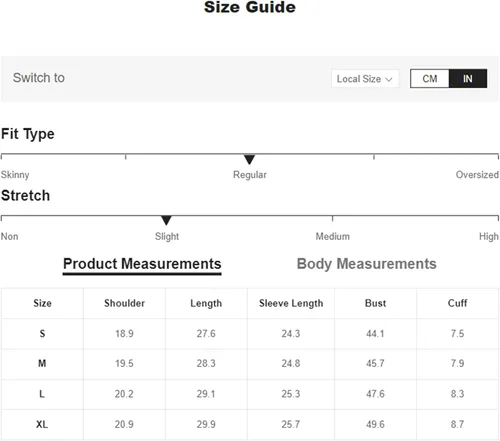Select the XL size row label
The image size is (500, 441).
[x=42, y=424]
